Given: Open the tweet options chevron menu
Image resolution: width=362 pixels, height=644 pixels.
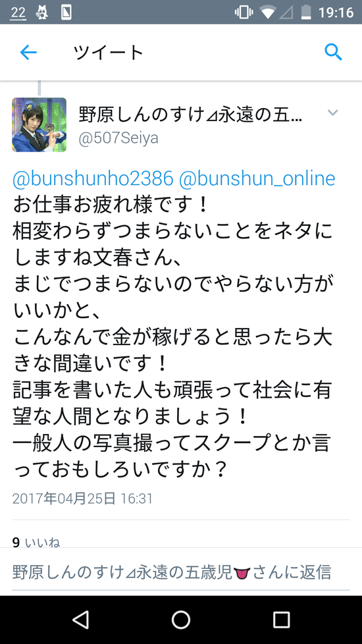Looking at the screenshot, I should pyautogui.click(x=333, y=113).
